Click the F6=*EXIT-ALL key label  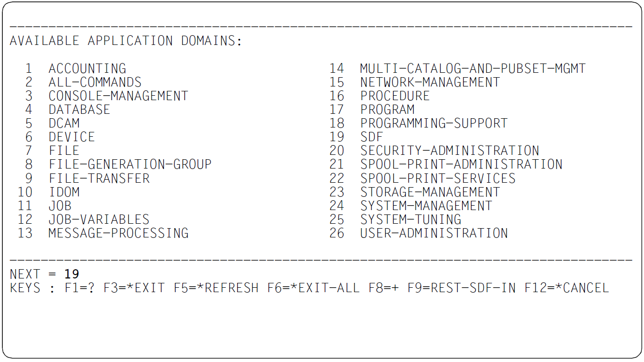(x=313, y=288)
